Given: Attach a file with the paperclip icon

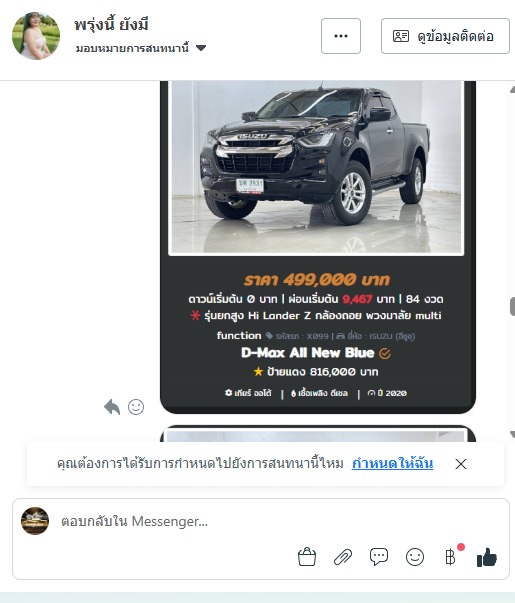Looking at the screenshot, I should pos(343,557).
